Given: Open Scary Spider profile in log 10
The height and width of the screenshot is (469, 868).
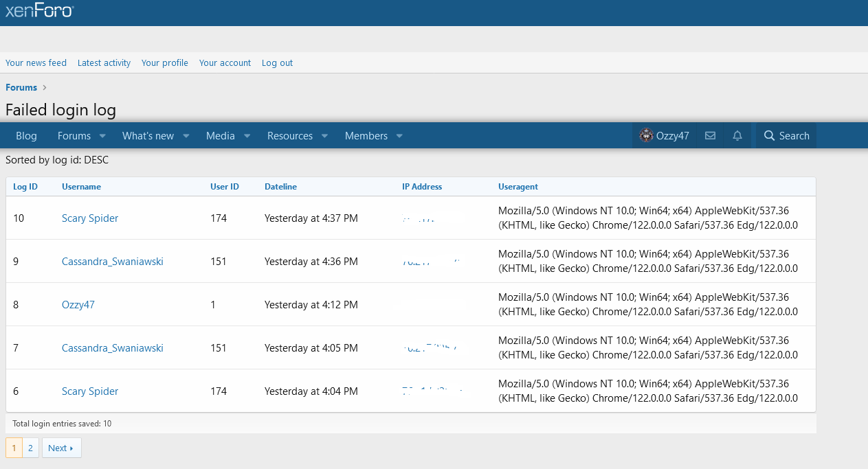Looking at the screenshot, I should 90,218.
